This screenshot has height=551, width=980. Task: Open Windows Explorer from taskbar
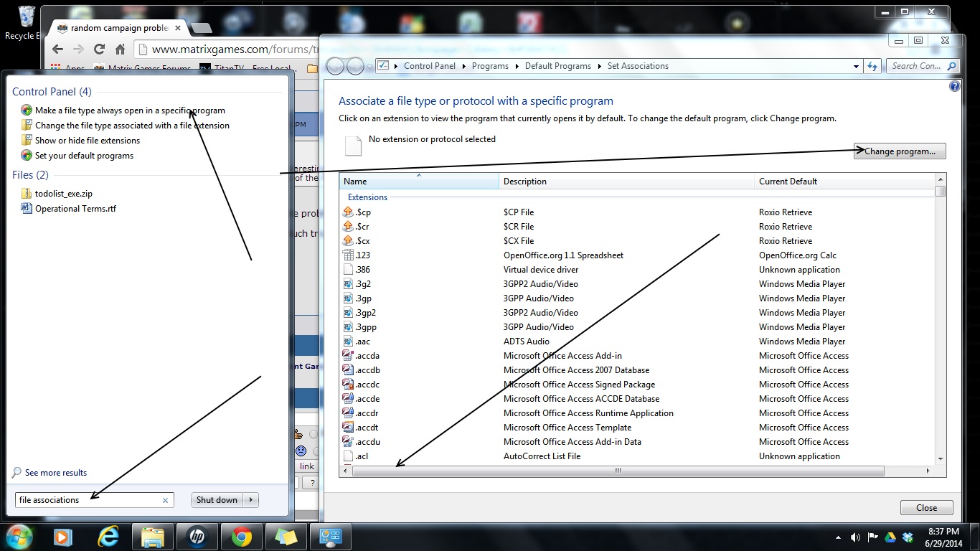click(153, 537)
